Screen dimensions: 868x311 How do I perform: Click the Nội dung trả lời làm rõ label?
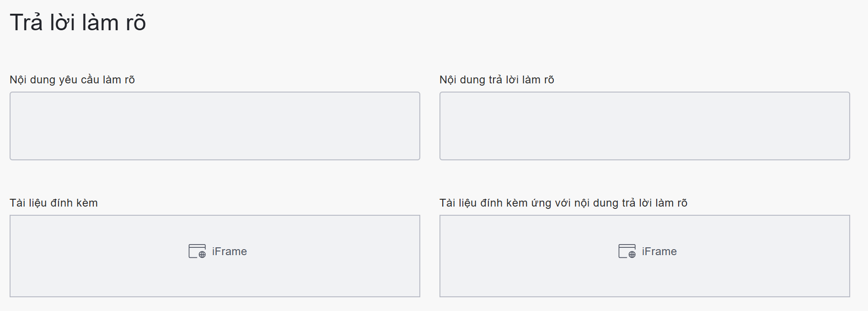pyautogui.click(x=497, y=80)
